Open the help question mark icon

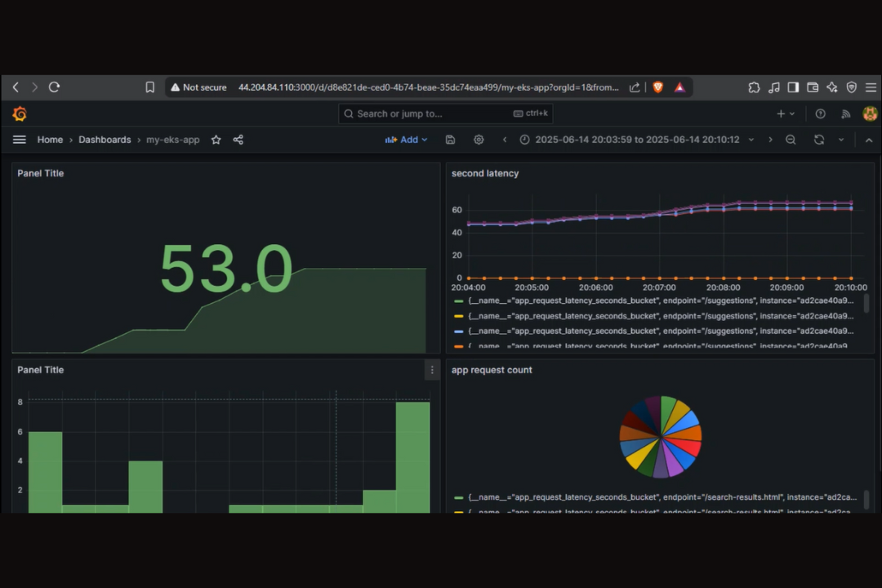point(821,114)
